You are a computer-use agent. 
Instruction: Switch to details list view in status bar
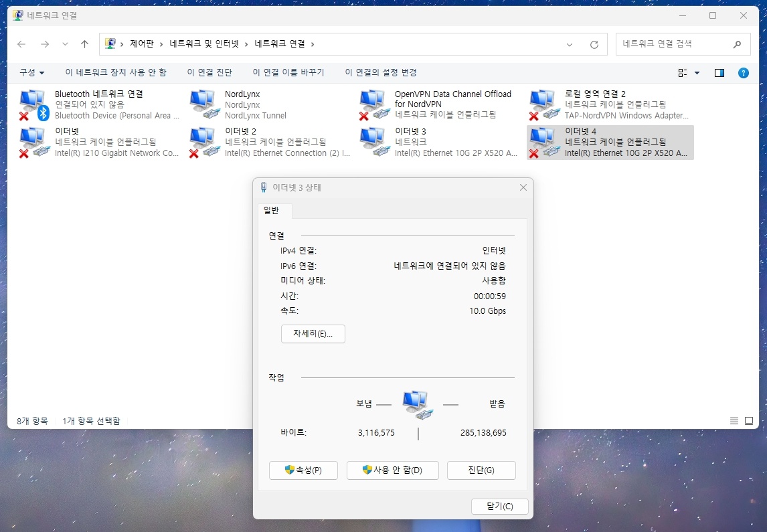(734, 421)
